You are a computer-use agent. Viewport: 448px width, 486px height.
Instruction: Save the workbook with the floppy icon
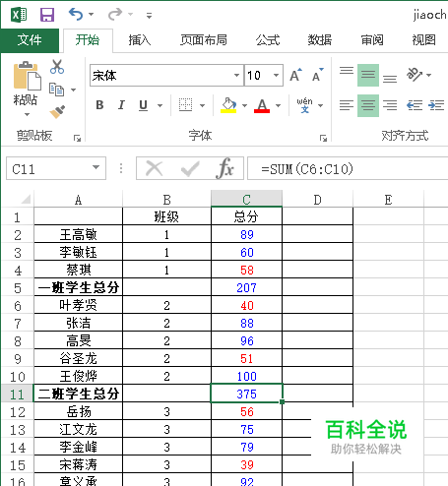(x=47, y=15)
